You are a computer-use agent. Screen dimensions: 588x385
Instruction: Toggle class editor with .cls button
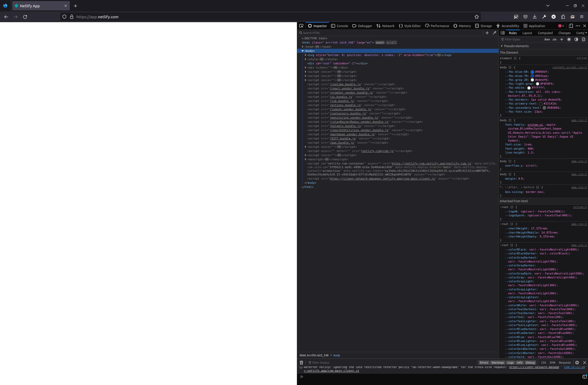tap(554, 39)
